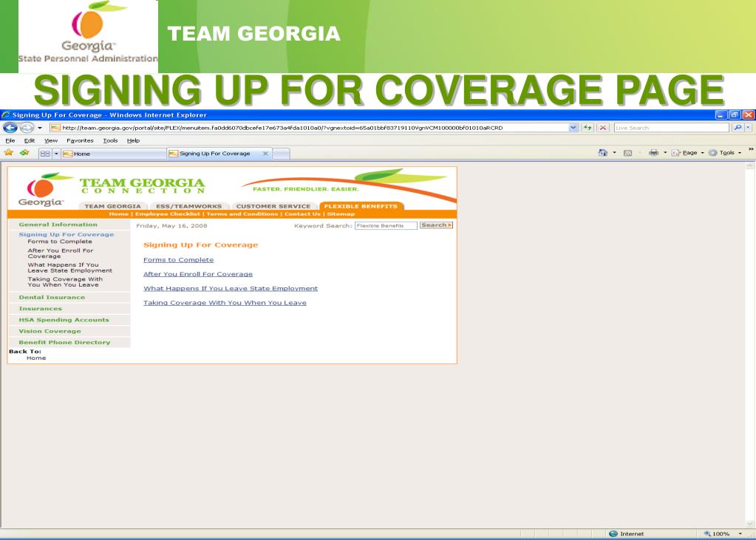Open the Employee Checklist link

tap(167, 214)
